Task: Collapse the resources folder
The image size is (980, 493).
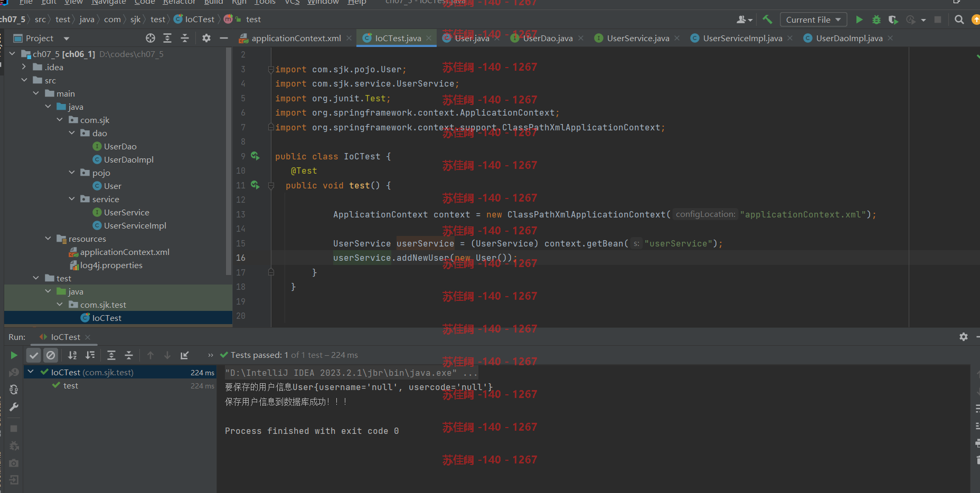Action: pos(48,238)
